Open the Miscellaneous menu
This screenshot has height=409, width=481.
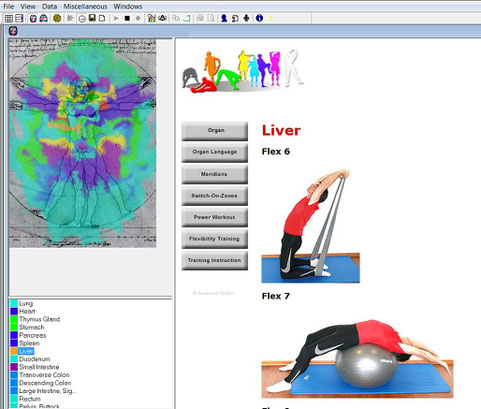click(85, 6)
